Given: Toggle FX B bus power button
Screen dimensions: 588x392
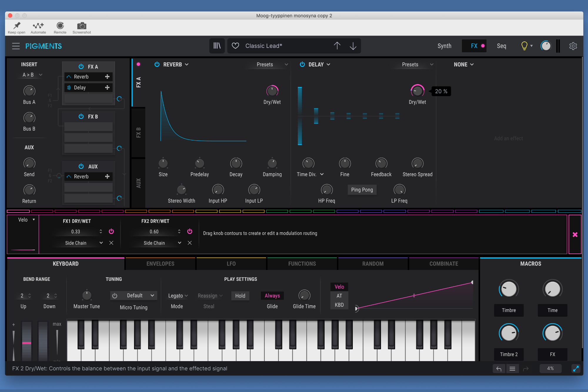Looking at the screenshot, I should [81, 116].
